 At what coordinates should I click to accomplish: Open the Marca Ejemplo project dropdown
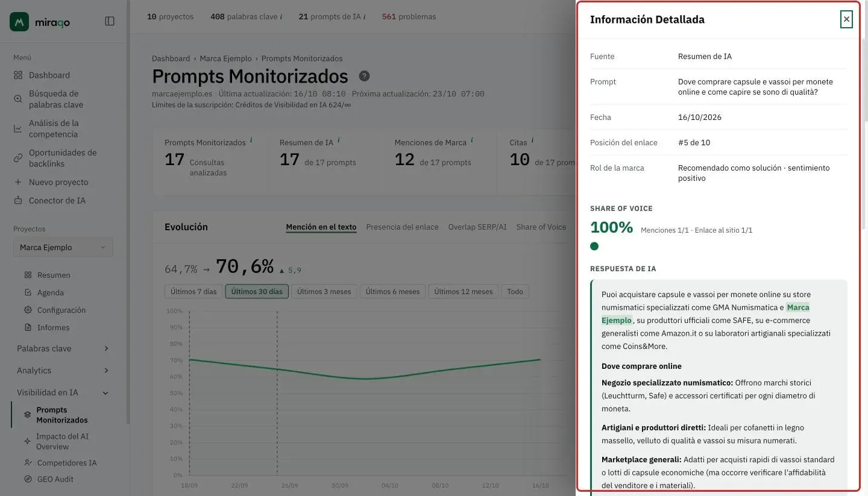click(63, 248)
